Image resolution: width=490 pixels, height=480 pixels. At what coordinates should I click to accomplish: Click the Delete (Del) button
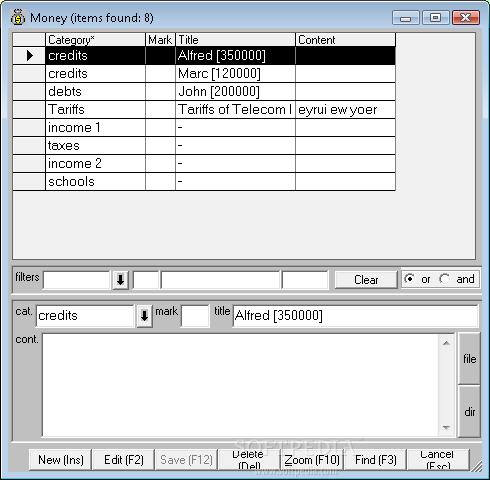(248, 460)
